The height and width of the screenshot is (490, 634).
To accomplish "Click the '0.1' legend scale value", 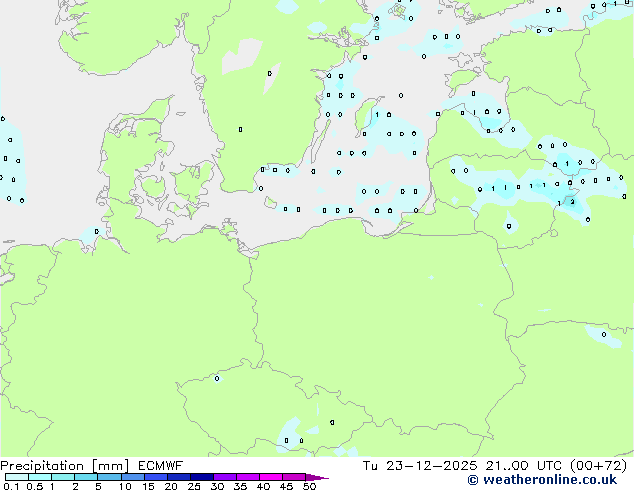I will coord(11,486).
